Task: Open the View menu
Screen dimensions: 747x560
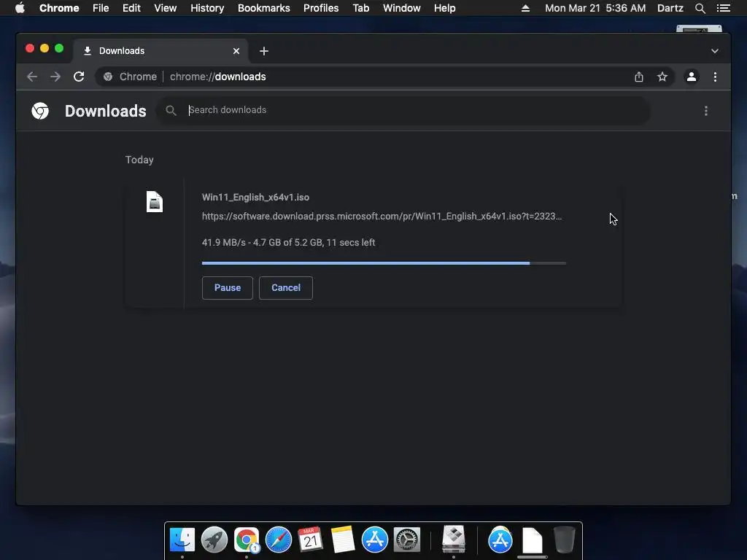Action: pyautogui.click(x=166, y=8)
